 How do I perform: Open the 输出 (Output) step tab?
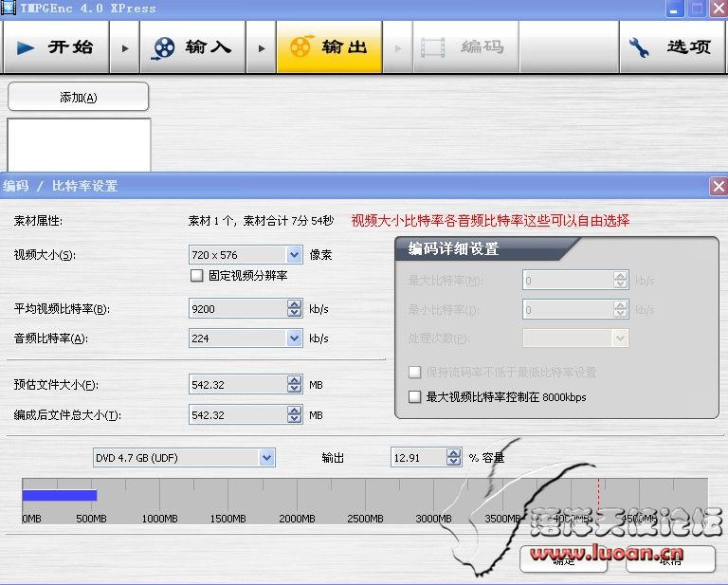tap(329, 47)
